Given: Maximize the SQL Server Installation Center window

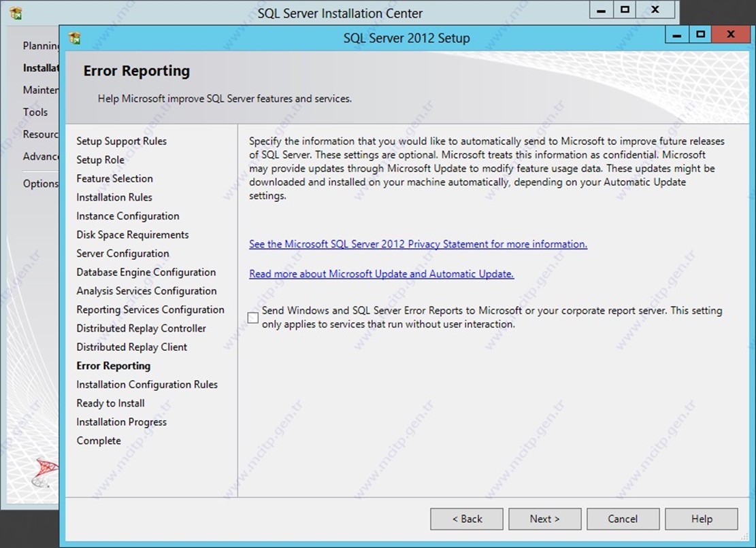Looking at the screenshot, I should (625, 10).
